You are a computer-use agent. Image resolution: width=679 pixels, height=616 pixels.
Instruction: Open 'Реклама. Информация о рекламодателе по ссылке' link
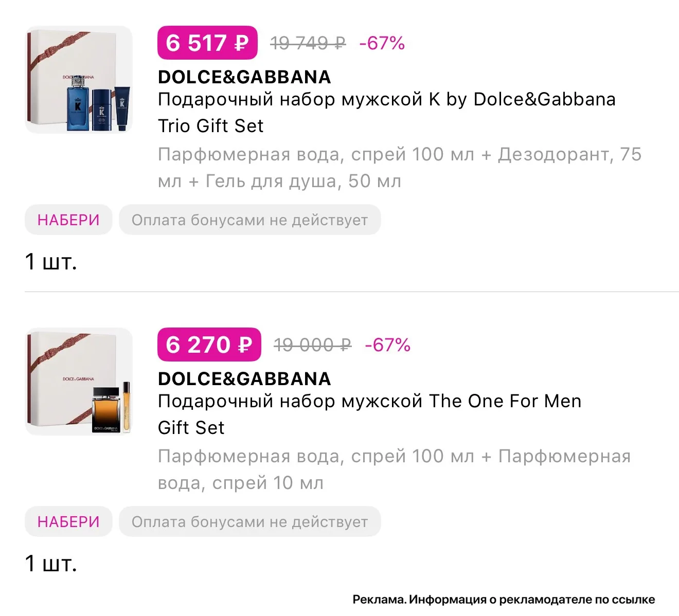pyautogui.click(x=504, y=600)
